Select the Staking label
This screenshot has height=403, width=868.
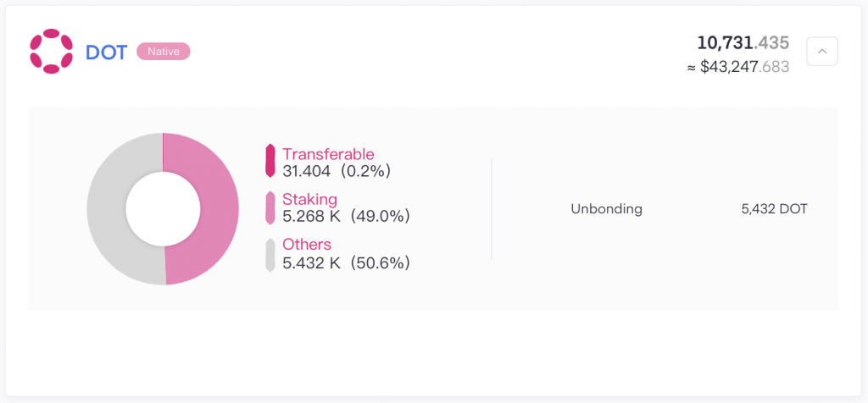click(310, 199)
